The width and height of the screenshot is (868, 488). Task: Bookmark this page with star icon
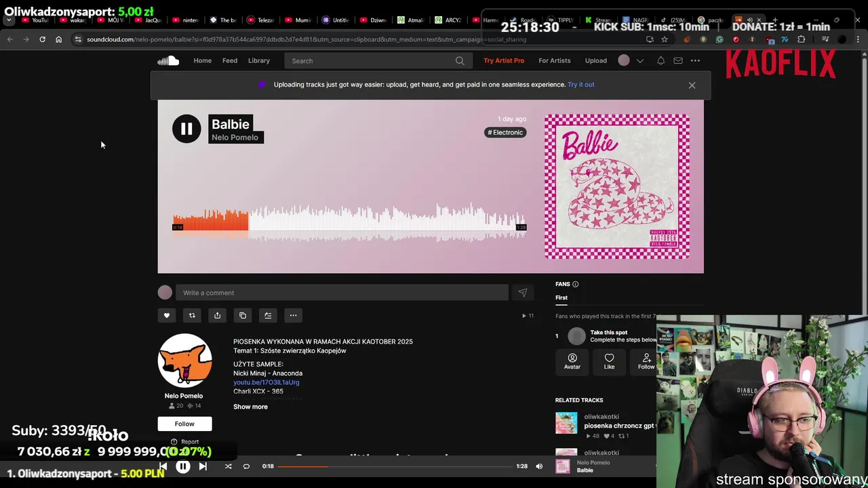(x=665, y=39)
